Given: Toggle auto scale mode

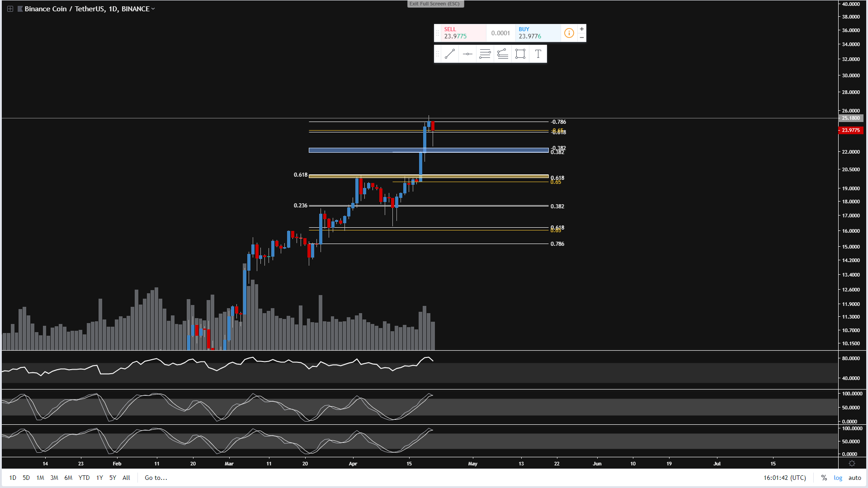Looking at the screenshot, I should (x=854, y=478).
